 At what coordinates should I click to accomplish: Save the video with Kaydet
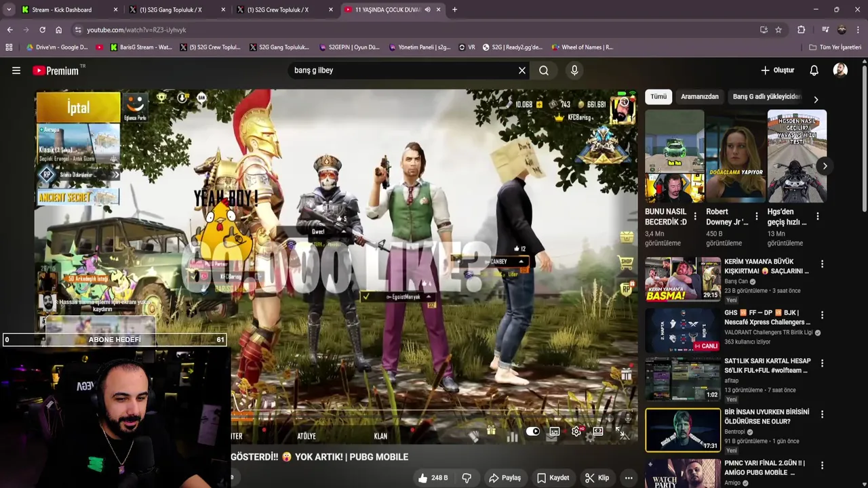click(553, 478)
